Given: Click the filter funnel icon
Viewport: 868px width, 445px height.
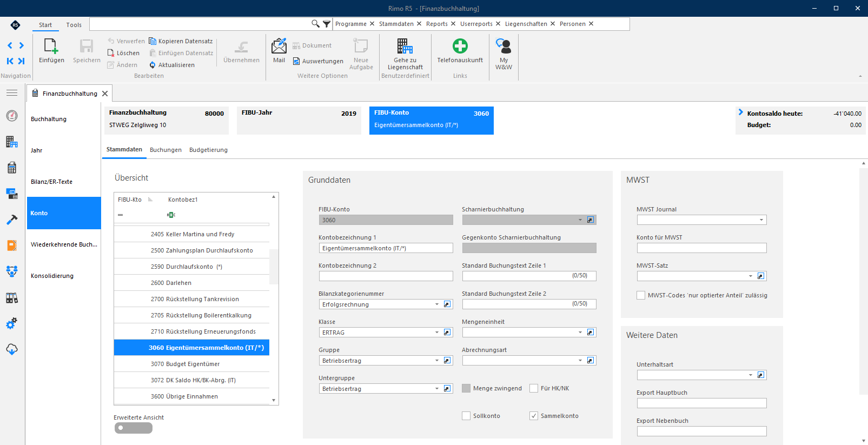Looking at the screenshot, I should tap(327, 24).
